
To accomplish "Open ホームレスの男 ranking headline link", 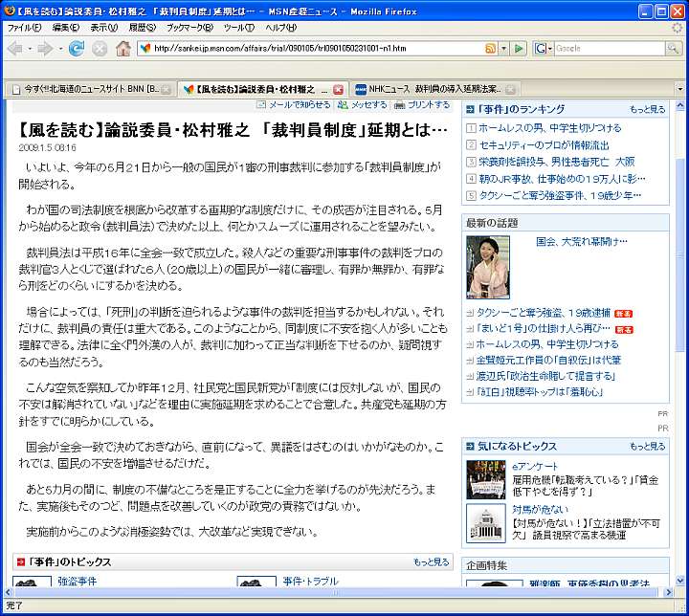I will tap(549, 128).
